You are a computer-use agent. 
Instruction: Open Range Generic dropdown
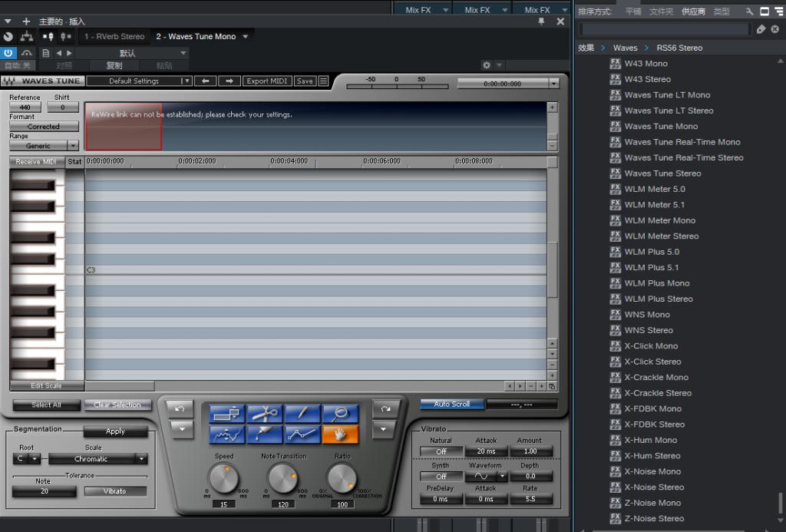pyautogui.click(x=44, y=145)
